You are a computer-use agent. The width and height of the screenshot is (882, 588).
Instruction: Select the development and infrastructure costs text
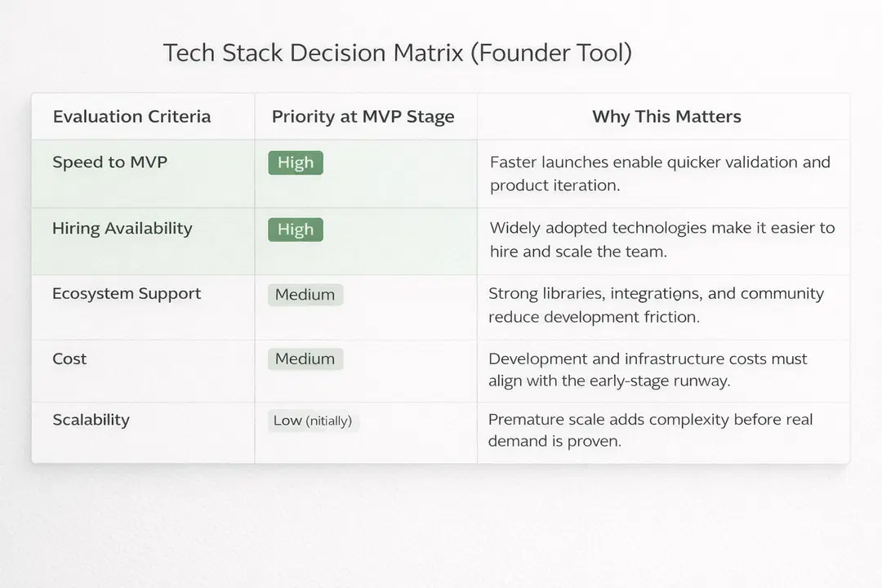(648, 369)
